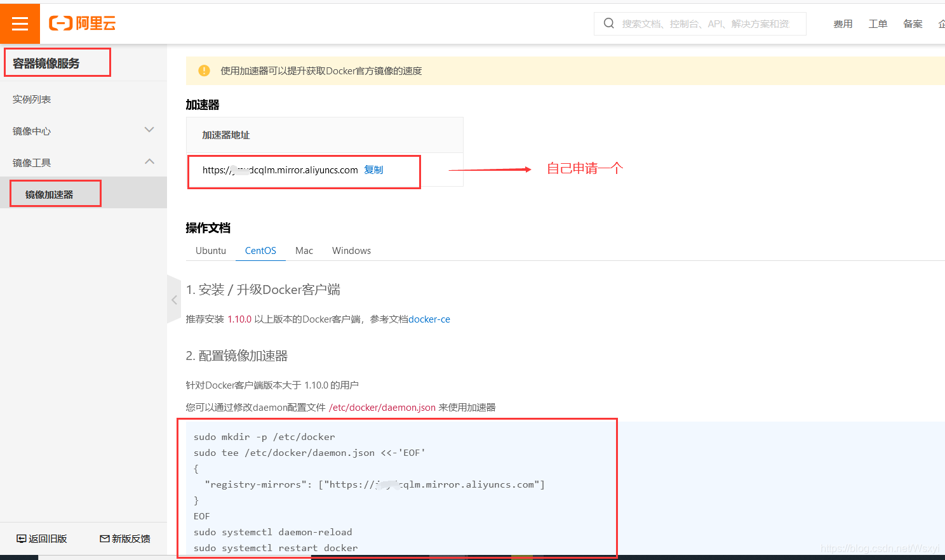The image size is (945, 560).
Task: Click the 容器镜像服务 title
Action: pos(46,63)
